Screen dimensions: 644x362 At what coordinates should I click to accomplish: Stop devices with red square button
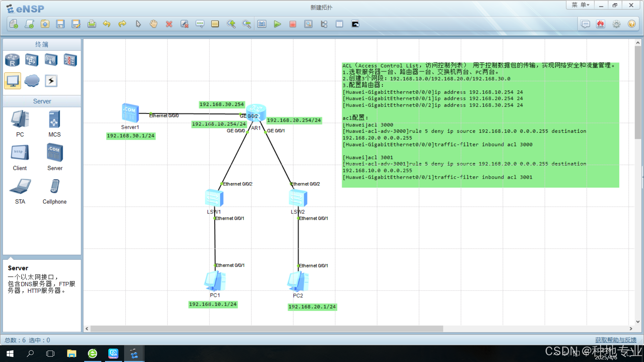[x=293, y=24]
